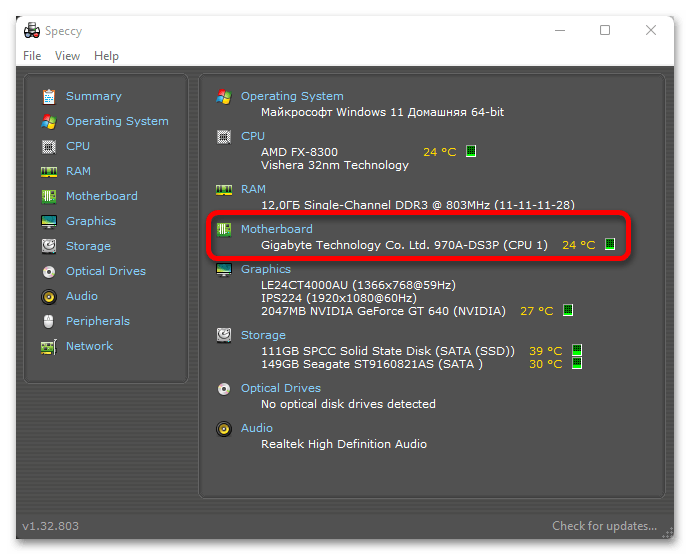Click the Storage drive icon in main panel
This screenshot has width=690, height=555.
pos(224,335)
